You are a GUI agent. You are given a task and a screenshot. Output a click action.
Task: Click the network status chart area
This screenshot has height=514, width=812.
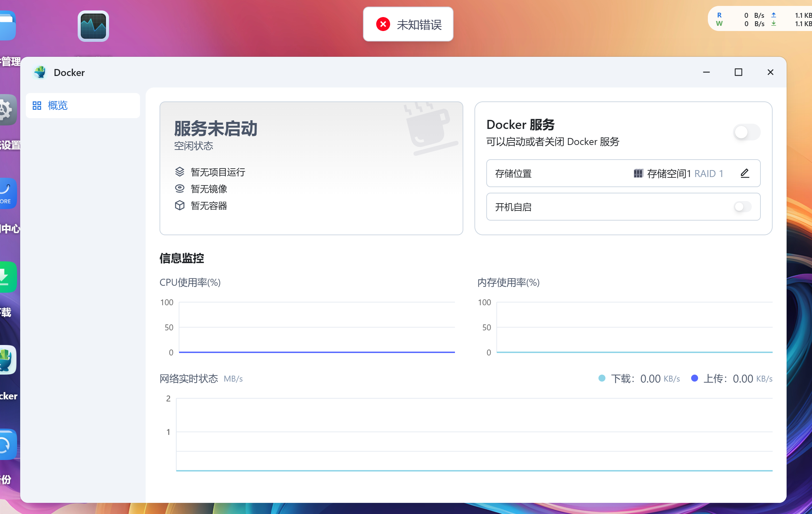click(474, 435)
